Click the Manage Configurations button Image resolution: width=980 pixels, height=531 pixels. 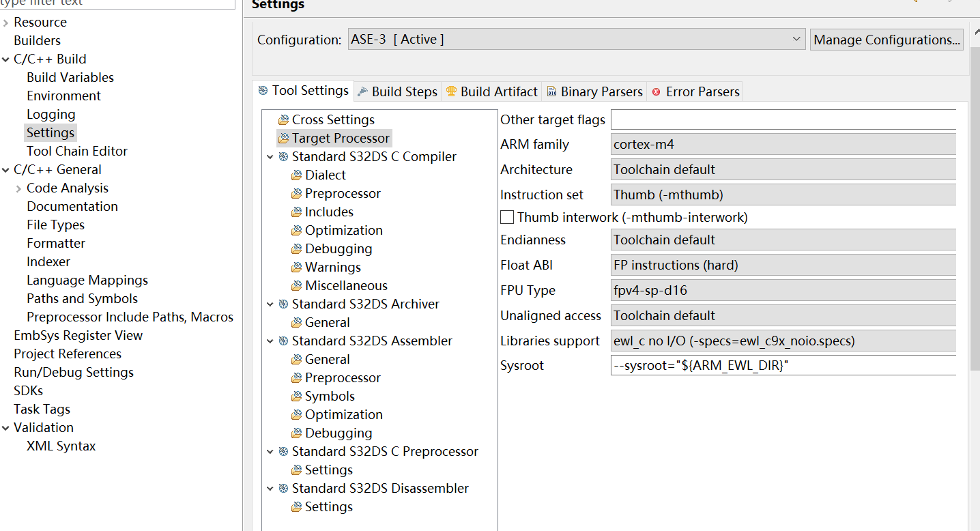click(887, 40)
